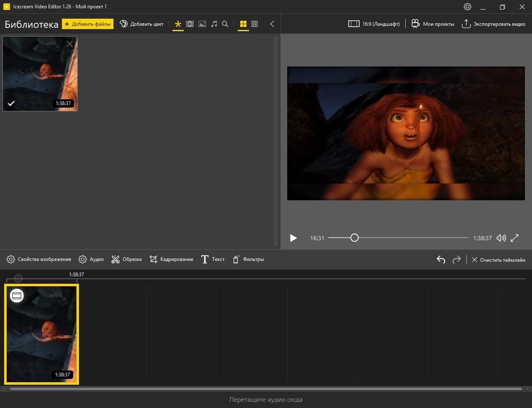Play the preview video
Screen dimensions: 532x408
293,238
